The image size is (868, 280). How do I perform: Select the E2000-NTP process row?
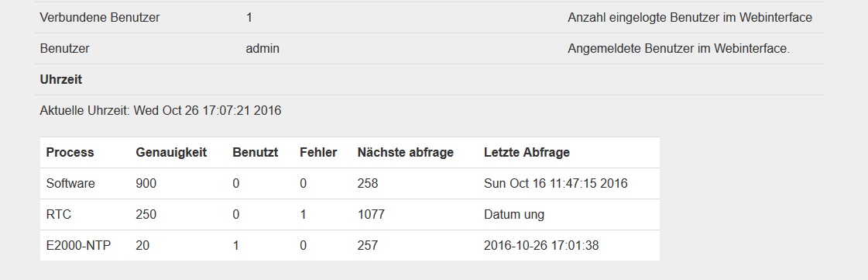350,245
